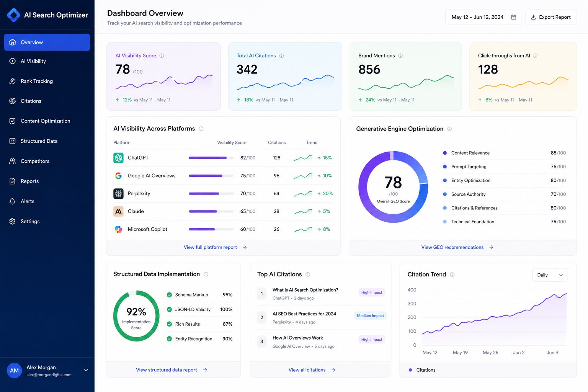The height and width of the screenshot is (392, 588).
Task: Click the Technical Foundation score row
Action: click(x=504, y=222)
